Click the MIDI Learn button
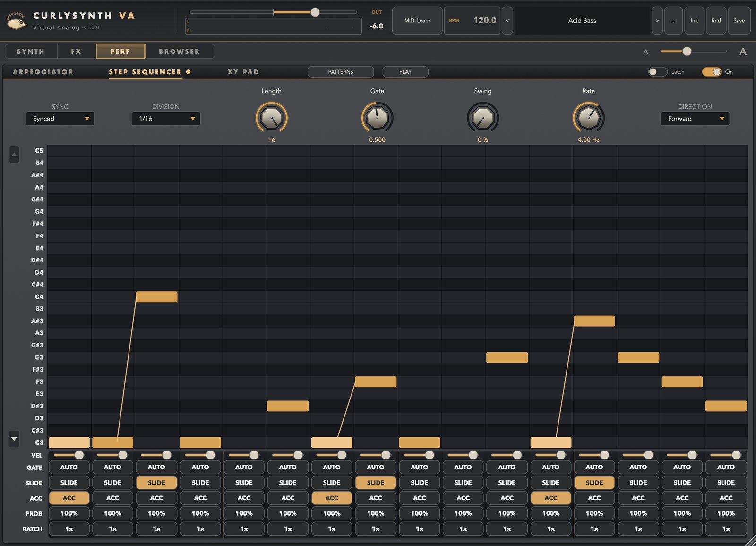The height and width of the screenshot is (546, 756). 417,21
